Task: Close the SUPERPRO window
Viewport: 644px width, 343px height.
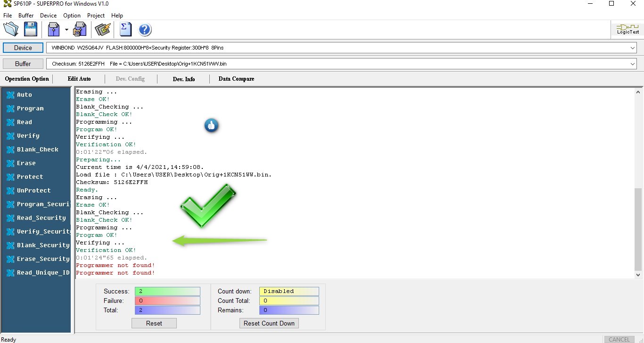Action: pos(633,4)
